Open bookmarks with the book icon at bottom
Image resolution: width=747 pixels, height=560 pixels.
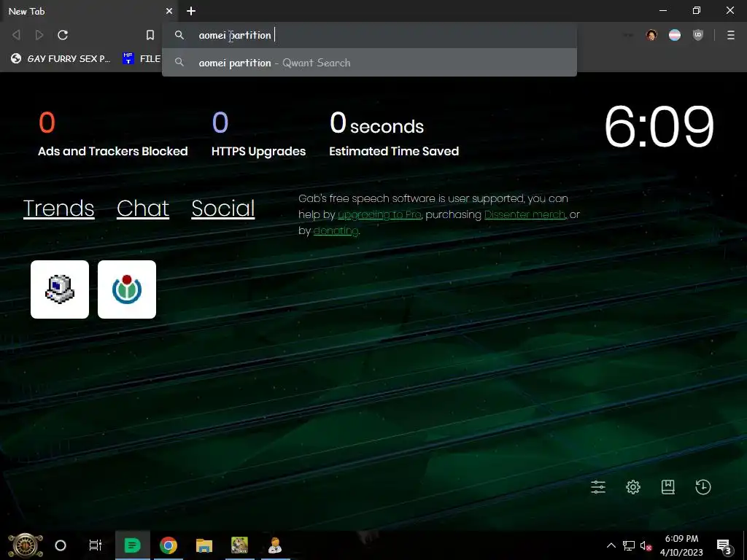pos(668,487)
